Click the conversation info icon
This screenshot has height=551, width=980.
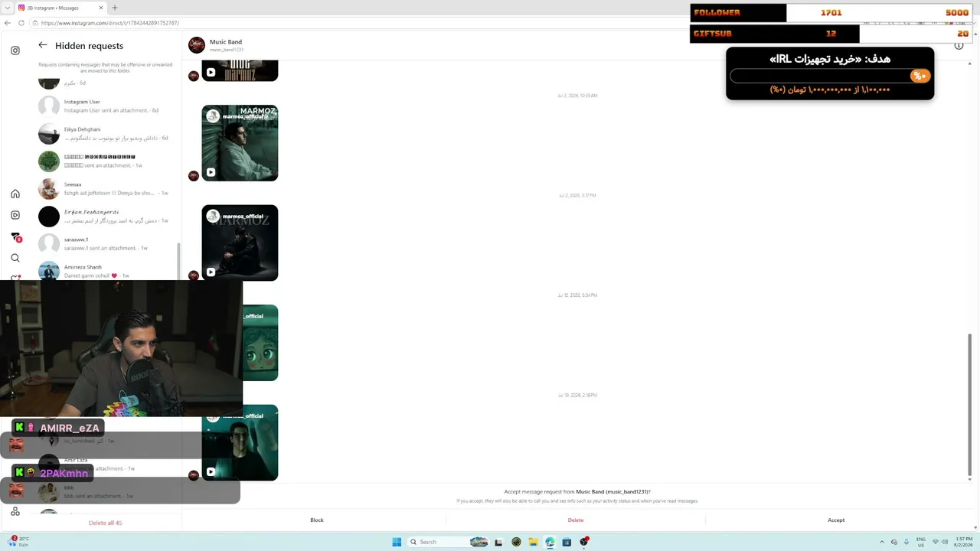(959, 46)
